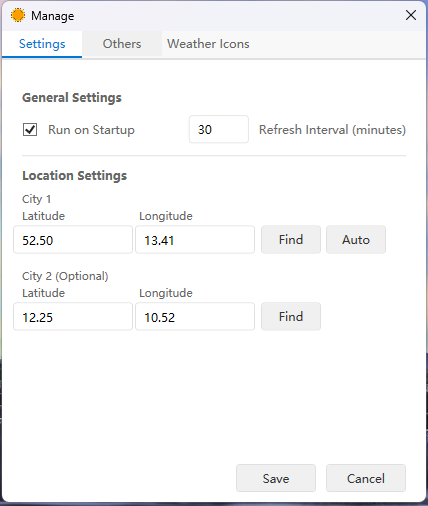Click the Location Settings heading
428x506 pixels.
[75, 175]
